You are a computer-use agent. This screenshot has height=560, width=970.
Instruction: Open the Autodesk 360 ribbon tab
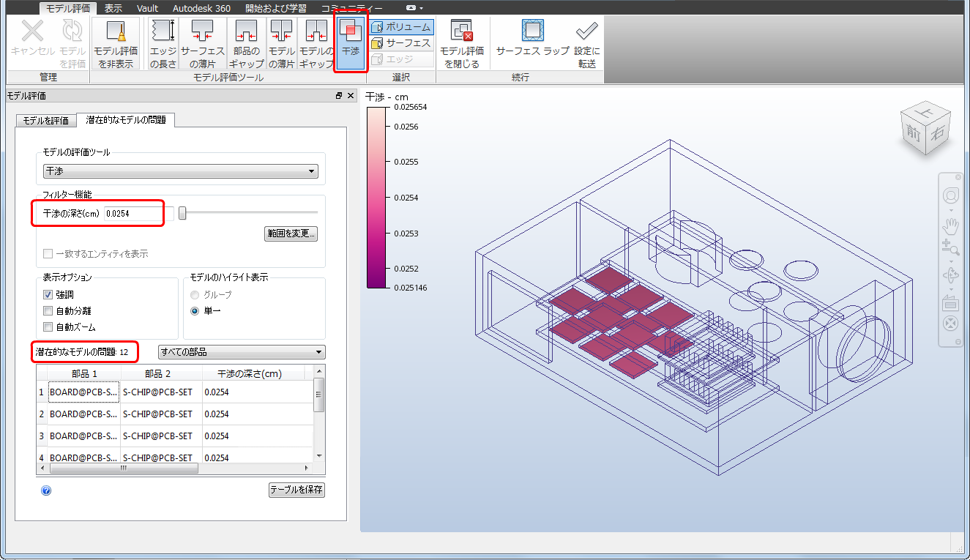(201, 8)
